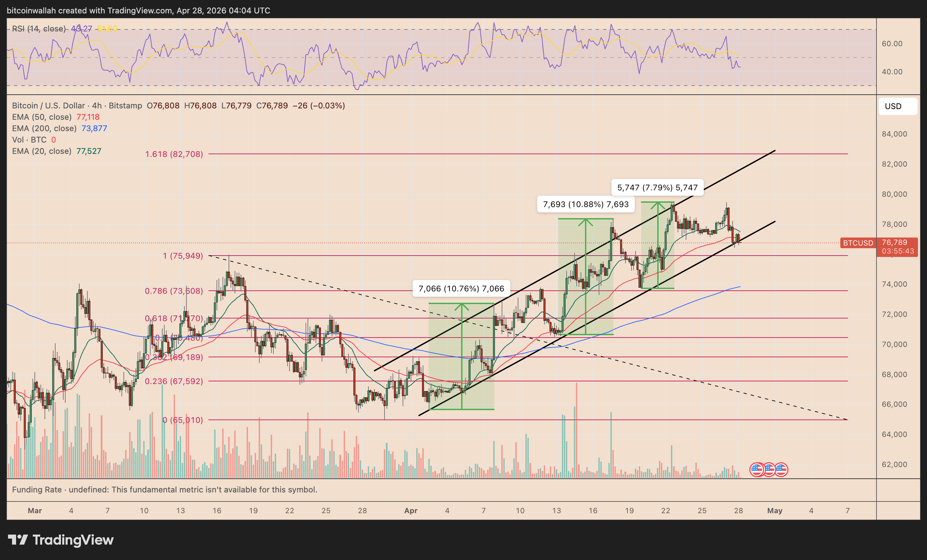927x560 pixels.
Task: Click the rightmost US flag event icon
Action: [x=781, y=469]
